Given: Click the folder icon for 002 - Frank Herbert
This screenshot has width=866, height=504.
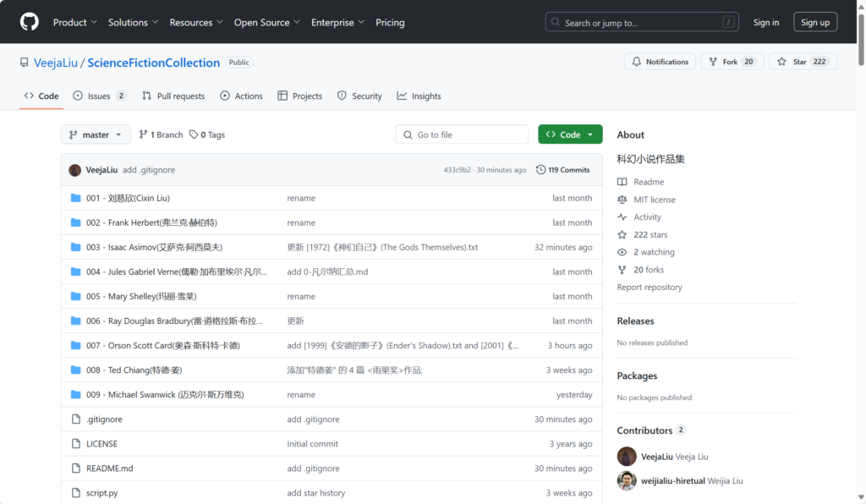Looking at the screenshot, I should pyautogui.click(x=75, y=222).
